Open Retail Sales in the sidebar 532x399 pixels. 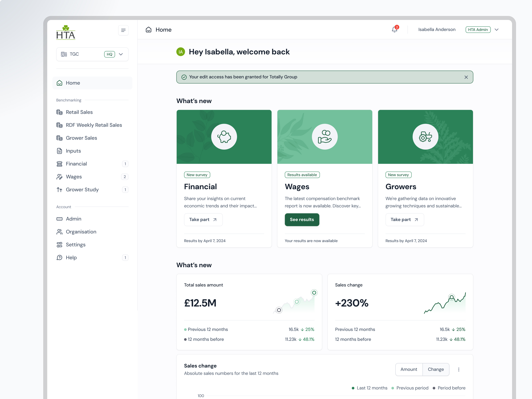click(79, 112)
